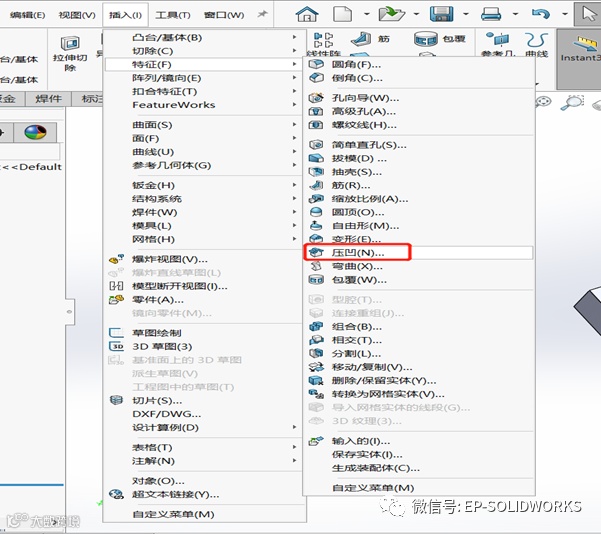Image resolution: width=601 pixels, height=534 pixels.
Task: Select 倒角(C) chamfer in submenu
Action: coord(419,78)
